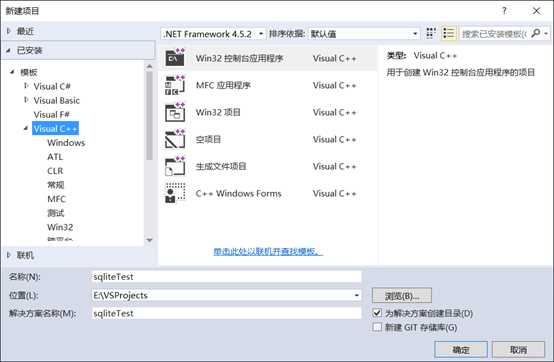The image size is (554, 362).
Task: Select Visual F# in templates tree
Action: tap(52, 114)
